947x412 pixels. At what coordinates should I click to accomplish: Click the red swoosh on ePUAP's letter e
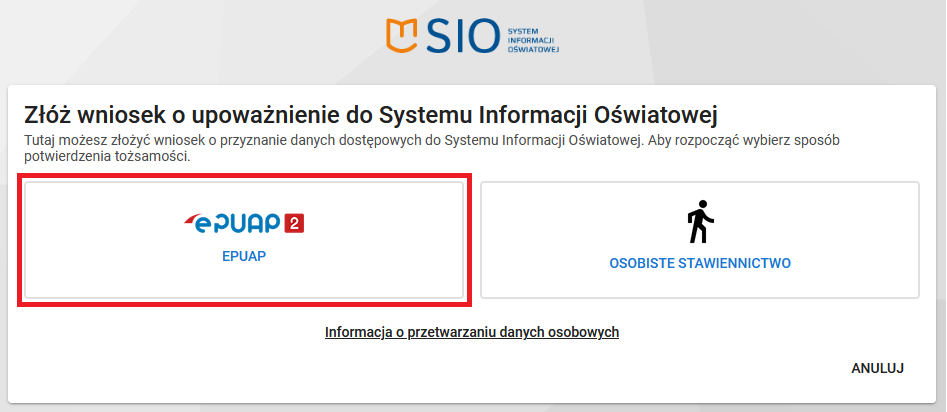pyautogui.click(x=198, y=218)
